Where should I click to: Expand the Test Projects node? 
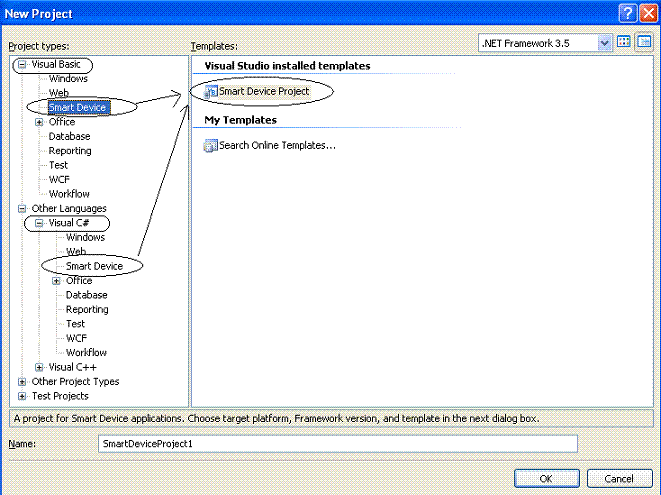tap(22, 396)
